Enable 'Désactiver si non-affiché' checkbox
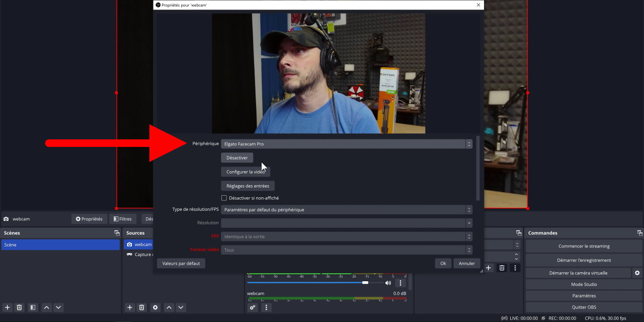644x322 pixels. pyautogui.click(x=224, y=198)
